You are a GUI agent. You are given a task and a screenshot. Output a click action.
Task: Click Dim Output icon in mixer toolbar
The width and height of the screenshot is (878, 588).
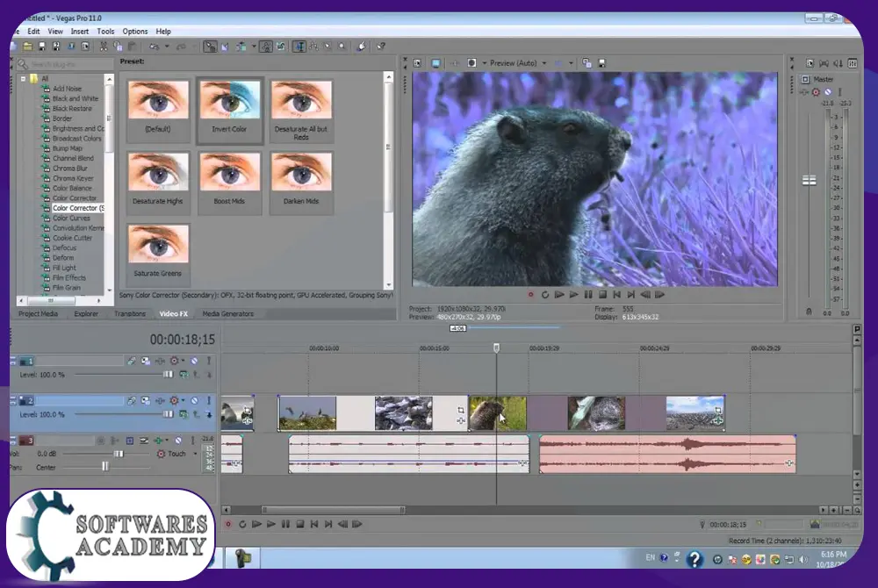[x=838, y=63]
